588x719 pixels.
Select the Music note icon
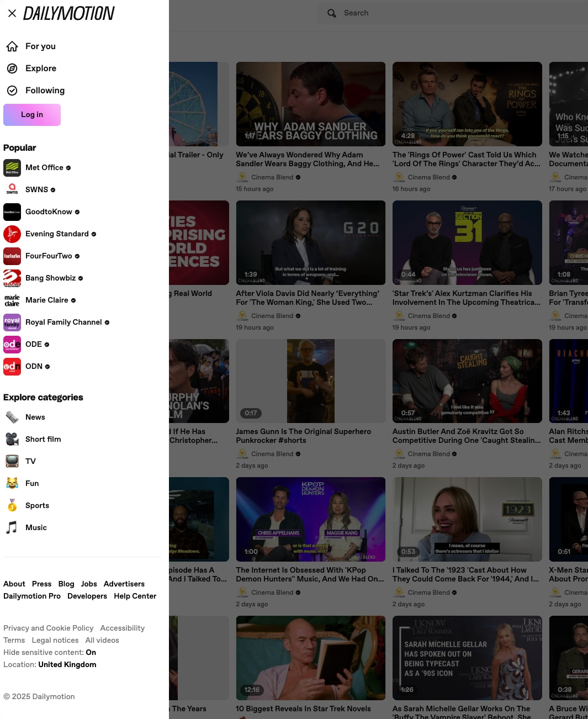click(x=12, y=527)
